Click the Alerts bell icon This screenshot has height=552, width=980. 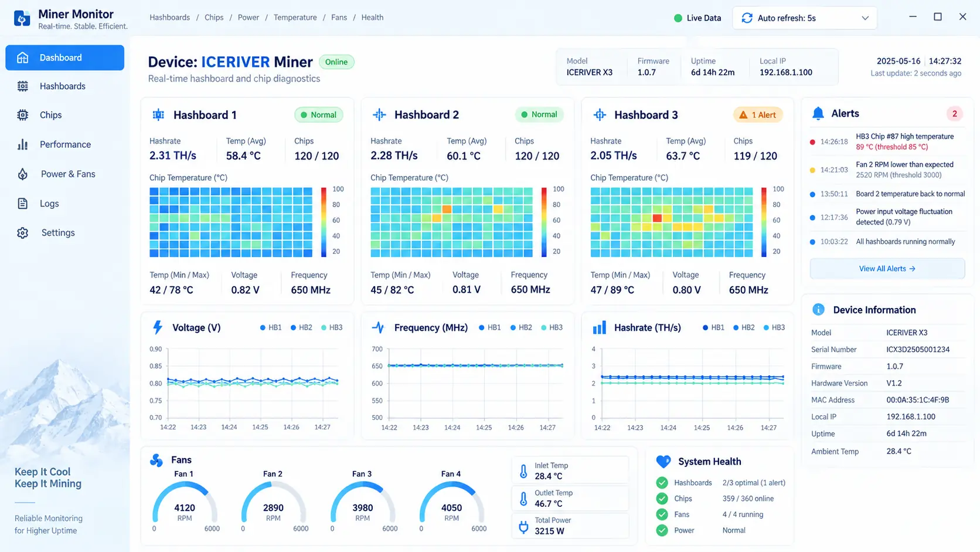point(818,114)
